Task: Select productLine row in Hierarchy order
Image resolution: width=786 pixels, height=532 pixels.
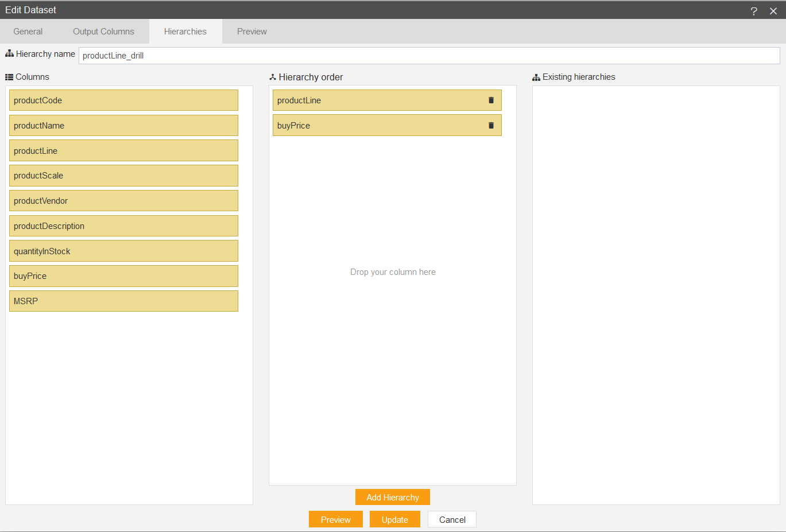Action: [x=387, y=100]
